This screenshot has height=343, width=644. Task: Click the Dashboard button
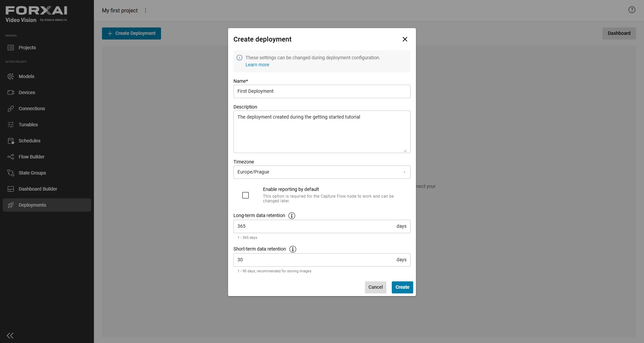(x=619, y=33)
